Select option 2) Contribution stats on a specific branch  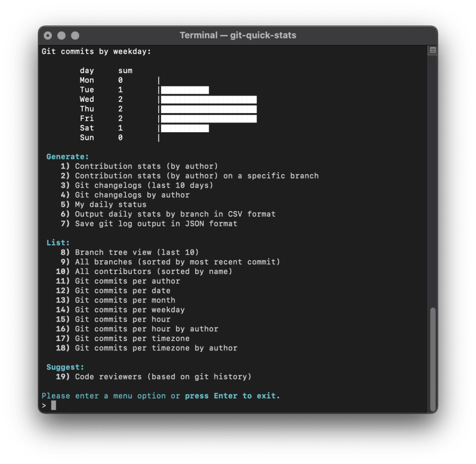pos(189,175)
